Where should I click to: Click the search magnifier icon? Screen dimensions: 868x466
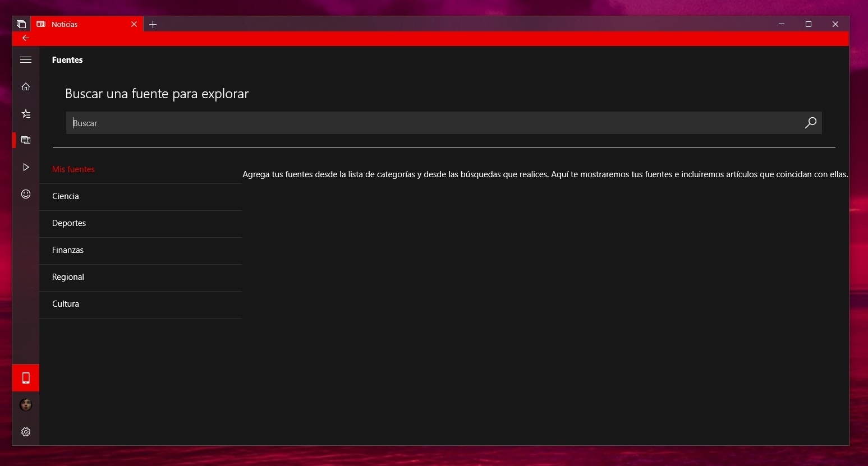810,123
